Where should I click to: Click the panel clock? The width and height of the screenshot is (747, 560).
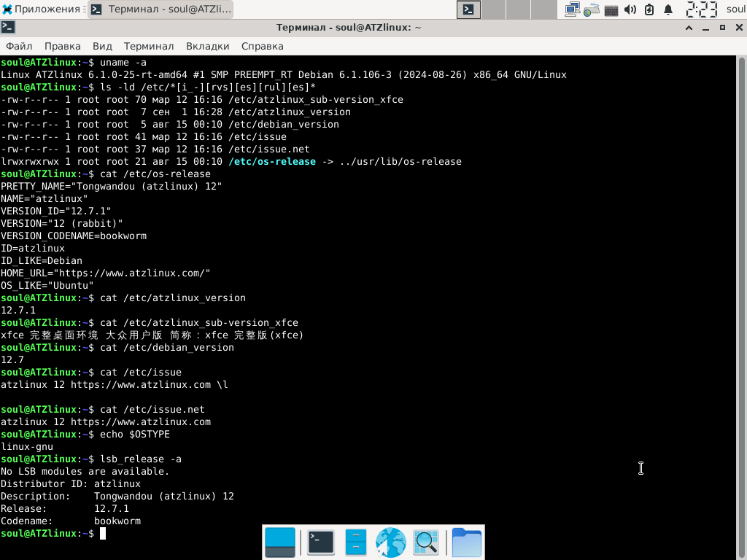701,9
